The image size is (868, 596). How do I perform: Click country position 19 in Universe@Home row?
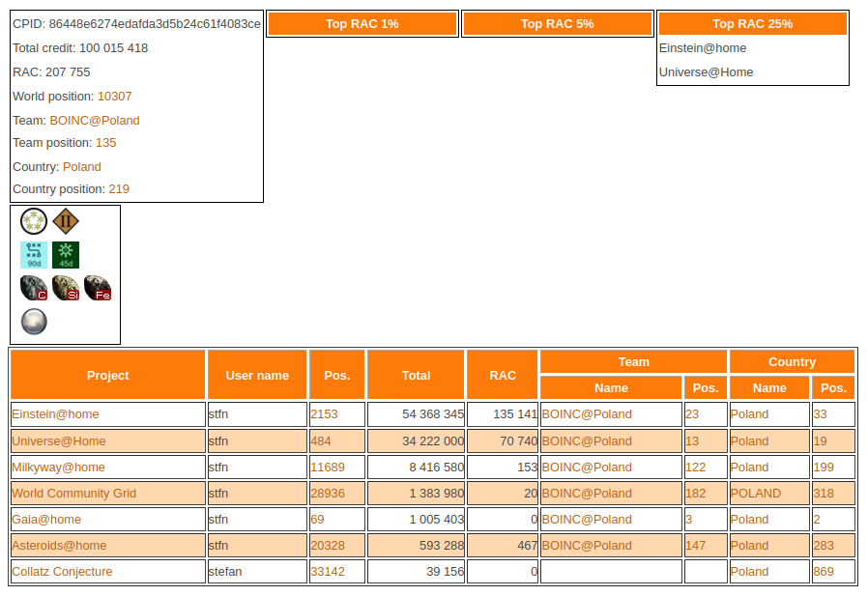(x=820, y=441)
